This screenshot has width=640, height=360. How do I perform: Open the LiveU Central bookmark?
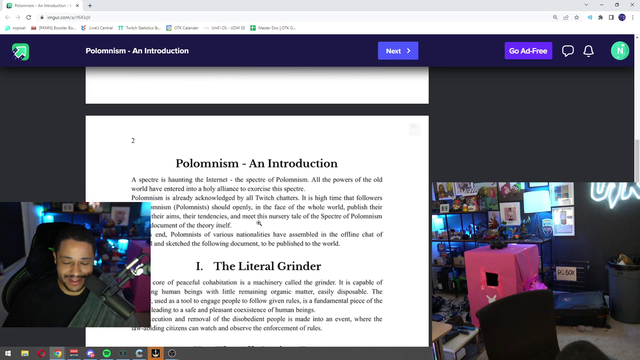(97, 28)
